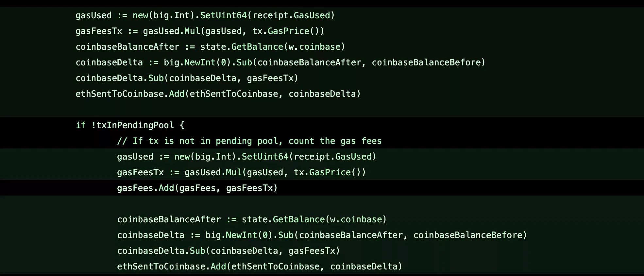The height and width of the screenshot is (276, 644).
Task: Click coinbaseBalanceBefore in top block
Action: (x=426, y=62)
